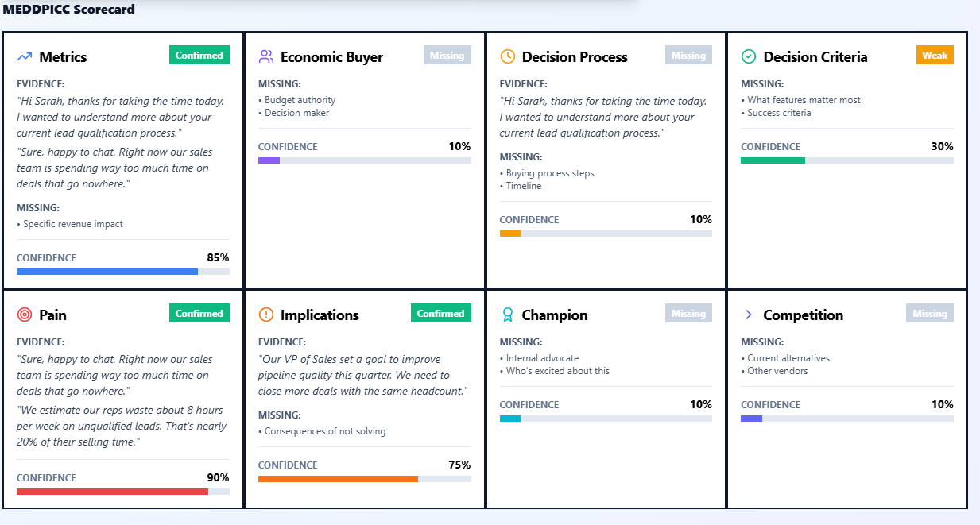
Task: Toggle the Weak badge on Decision Criteria
Action: [935, 56]
